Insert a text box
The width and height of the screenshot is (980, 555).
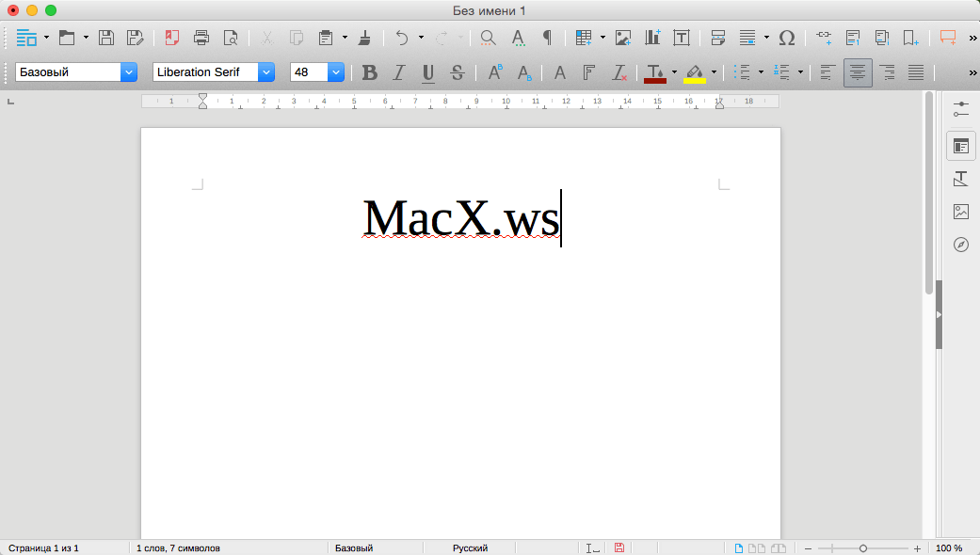[682, 38]
